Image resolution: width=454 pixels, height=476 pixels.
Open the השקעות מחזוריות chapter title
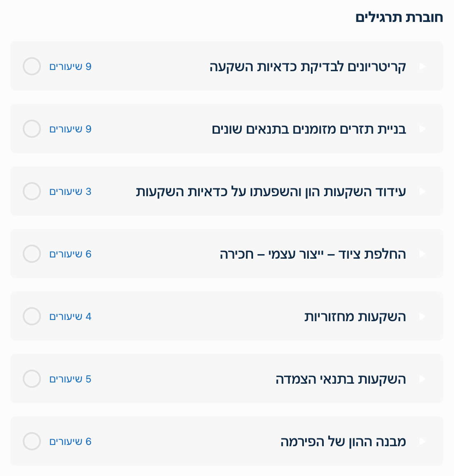pos(355,317)
